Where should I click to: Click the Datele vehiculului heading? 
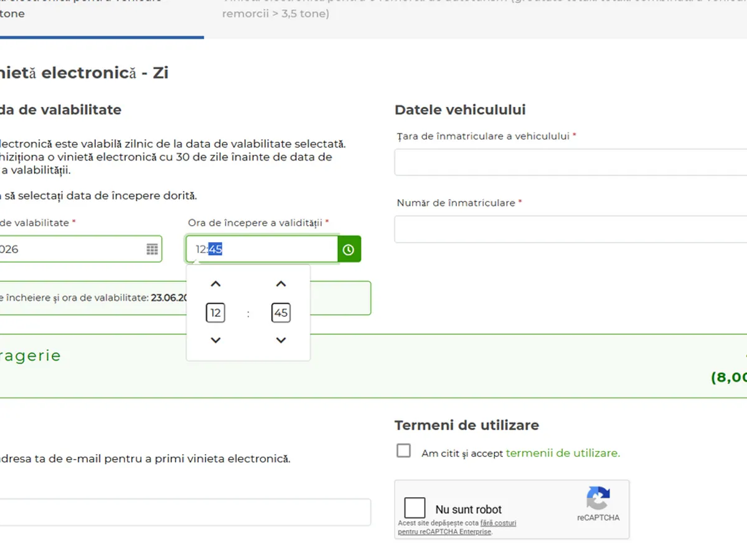point(460,110)
